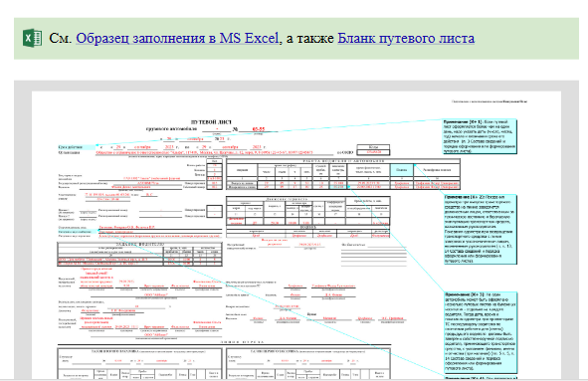Click the cyan-highlighted header cell in driver work table

tap(402, 170)
